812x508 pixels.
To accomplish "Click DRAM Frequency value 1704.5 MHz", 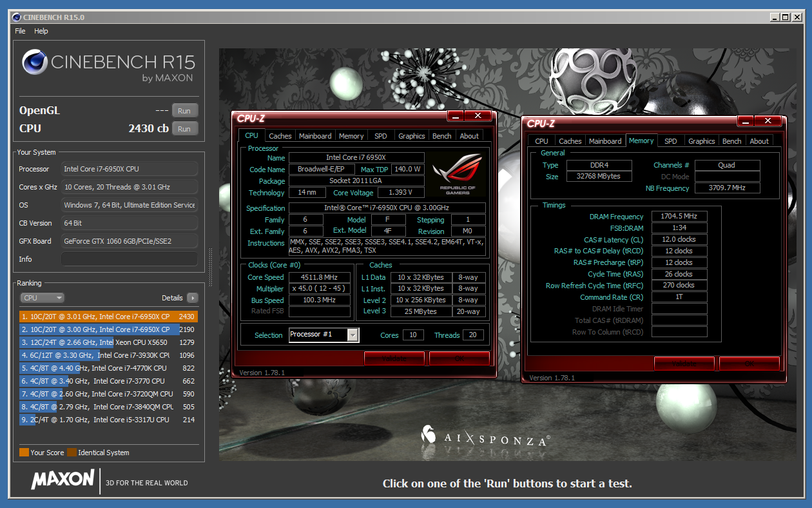I will click(x=679, y=217).
